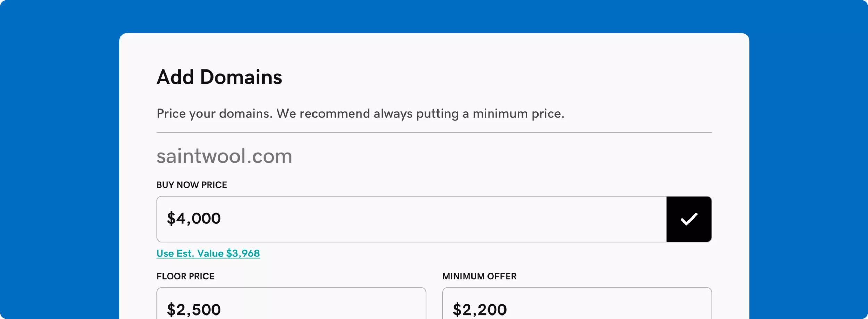The width and height of the screenshot is (868, 319).
Task: Click the BUY NOW PRICE label
Action: point(192,185)
